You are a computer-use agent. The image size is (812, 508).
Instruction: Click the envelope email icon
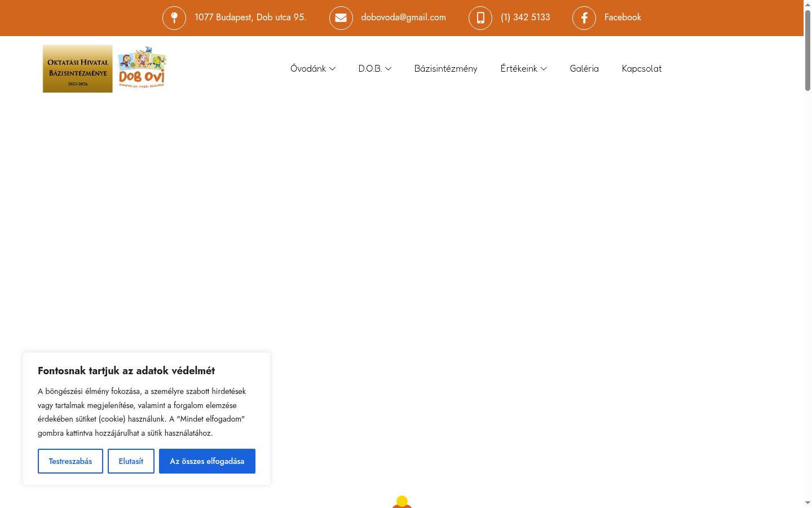(x=341, y=17)
